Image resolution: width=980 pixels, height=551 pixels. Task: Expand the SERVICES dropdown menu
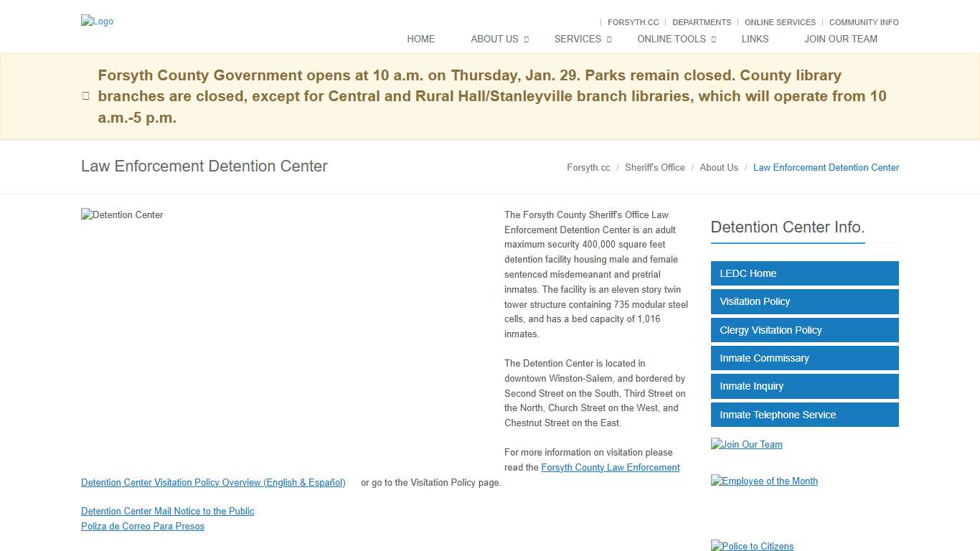coord(578,39)
